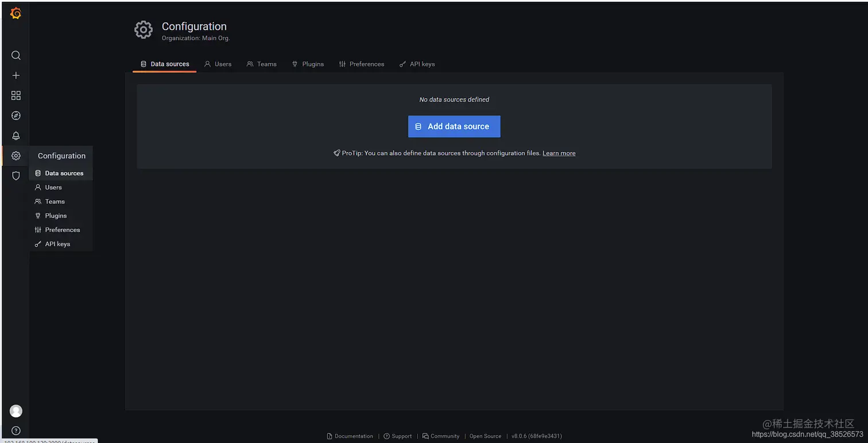
Task: Open the Help question mark icon
Action: pos(16,430)
